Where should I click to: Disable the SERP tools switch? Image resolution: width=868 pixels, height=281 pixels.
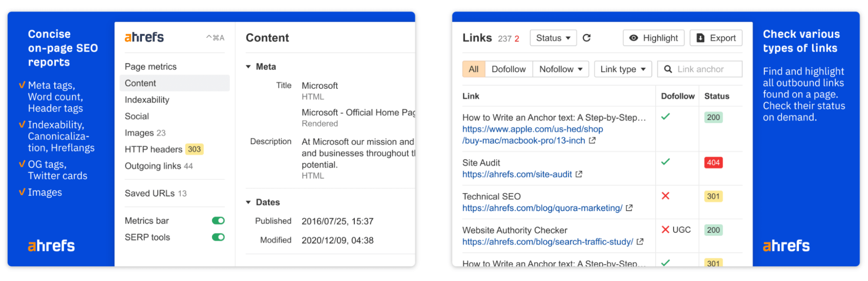pos(218,237)
